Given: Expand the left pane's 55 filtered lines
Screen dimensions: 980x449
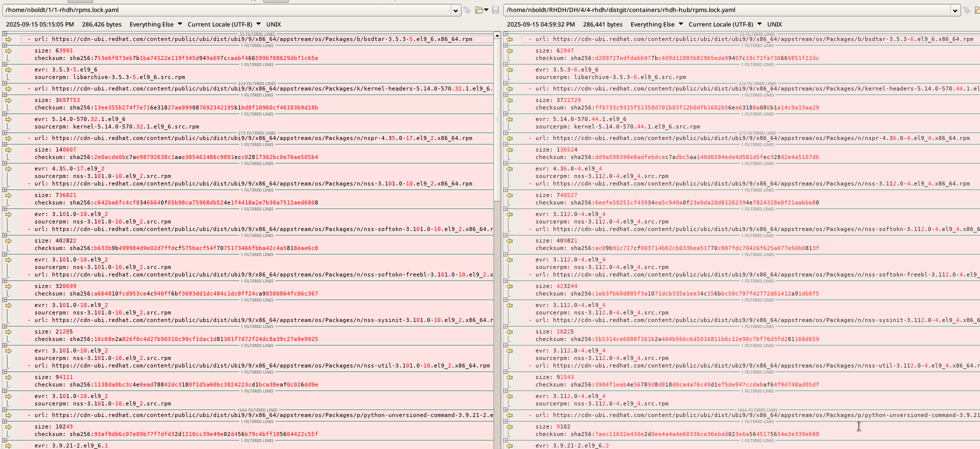Looking at the screenshot, I should 5,34.
